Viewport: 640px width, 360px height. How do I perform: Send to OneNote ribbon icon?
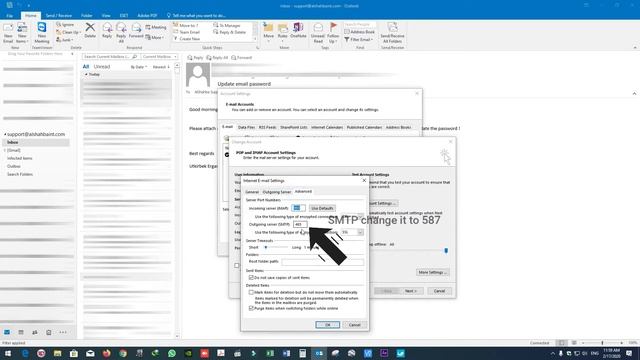pyautogui.click(x=298, y=31)
